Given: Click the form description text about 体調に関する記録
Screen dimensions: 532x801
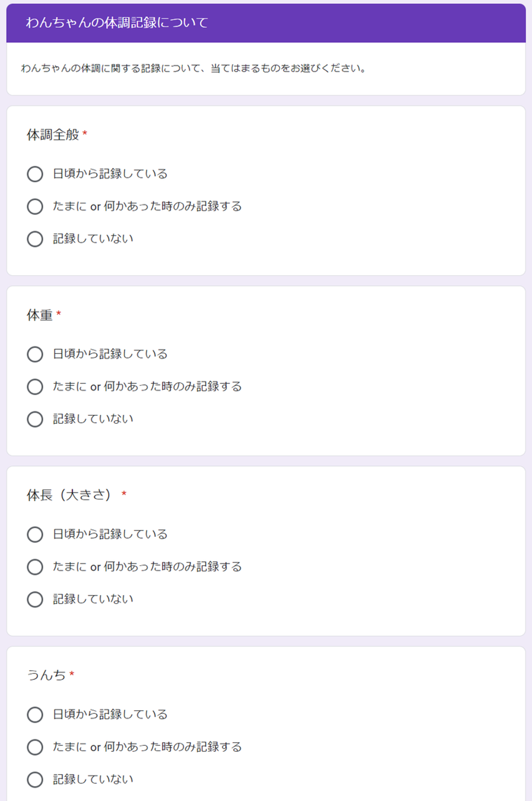Looking at the screenshot, I should pyautogui.click(x=194, y=68).
